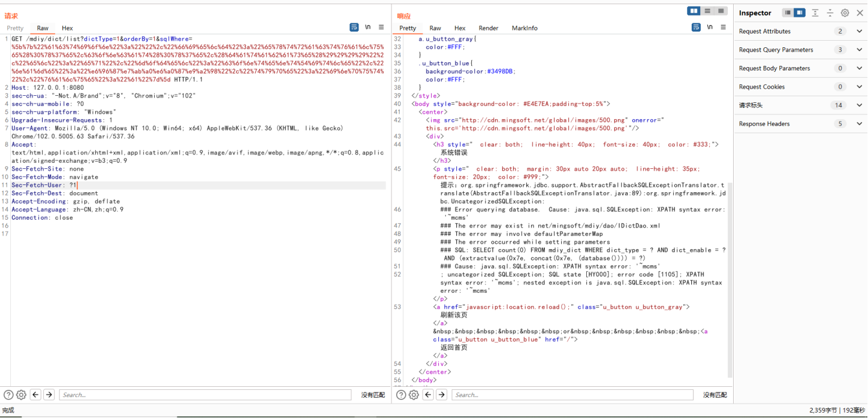This screenshot has height=418, width=868.
Task: Click the 2,359字节 | 192毫秒 status readout
Action: [837, 411]
